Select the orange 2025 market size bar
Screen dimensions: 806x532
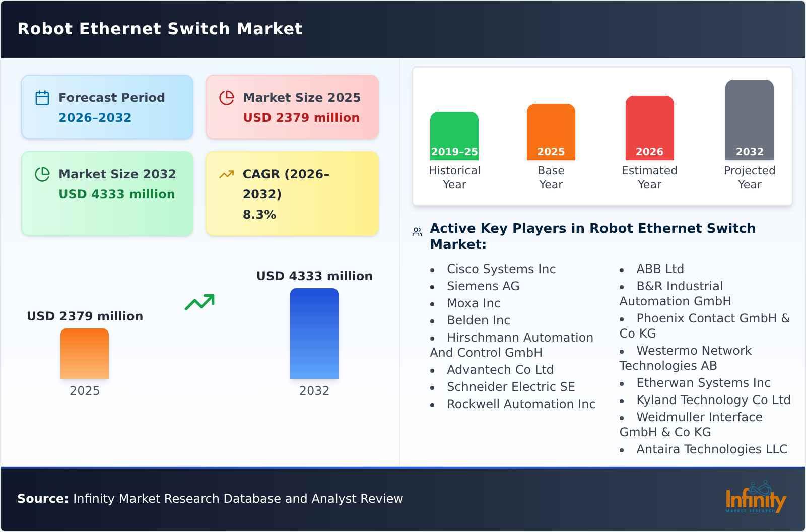point(84,354)
